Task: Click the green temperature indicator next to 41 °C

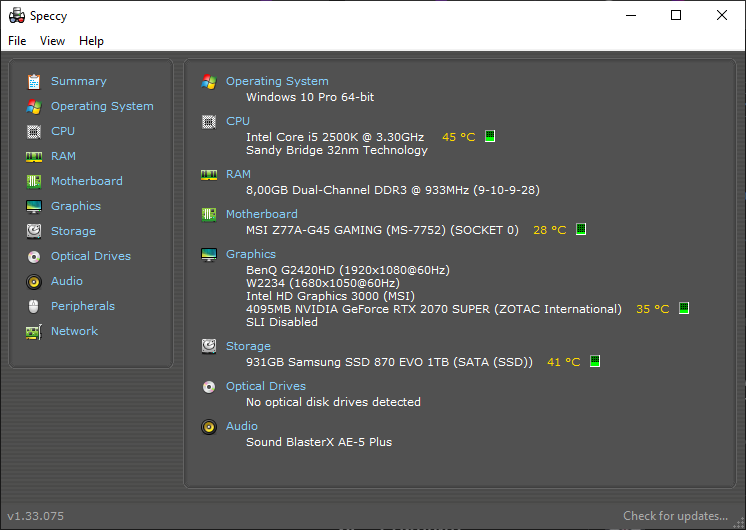Action: point(595,361)
